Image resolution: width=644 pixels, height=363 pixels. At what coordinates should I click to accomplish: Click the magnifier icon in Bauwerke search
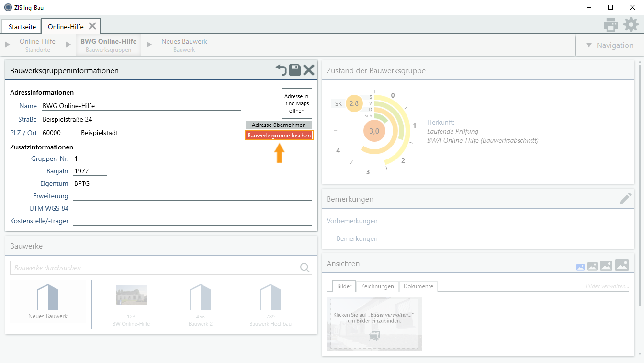[305, 268]
